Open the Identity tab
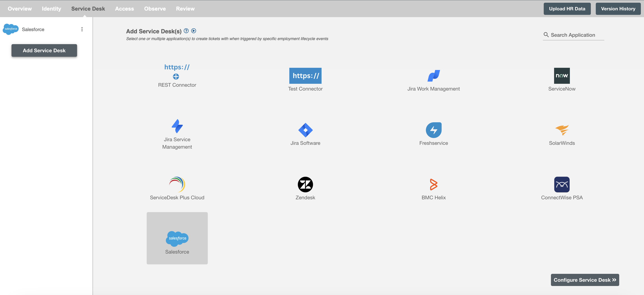The height and width of the screenshot is (295, 644). [51, 9]
